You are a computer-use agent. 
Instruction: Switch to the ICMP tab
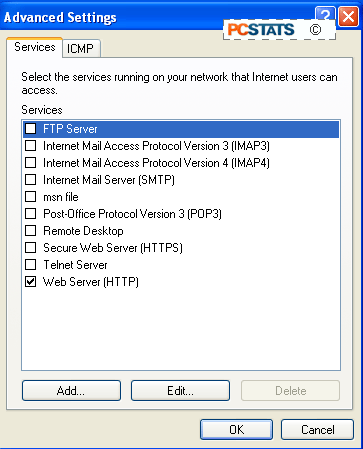[80, 49]
